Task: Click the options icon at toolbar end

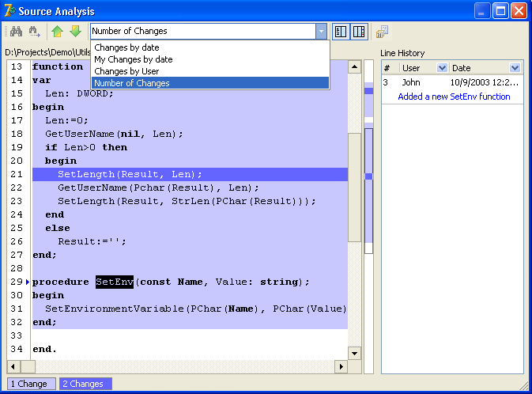Action: (383, 32)
